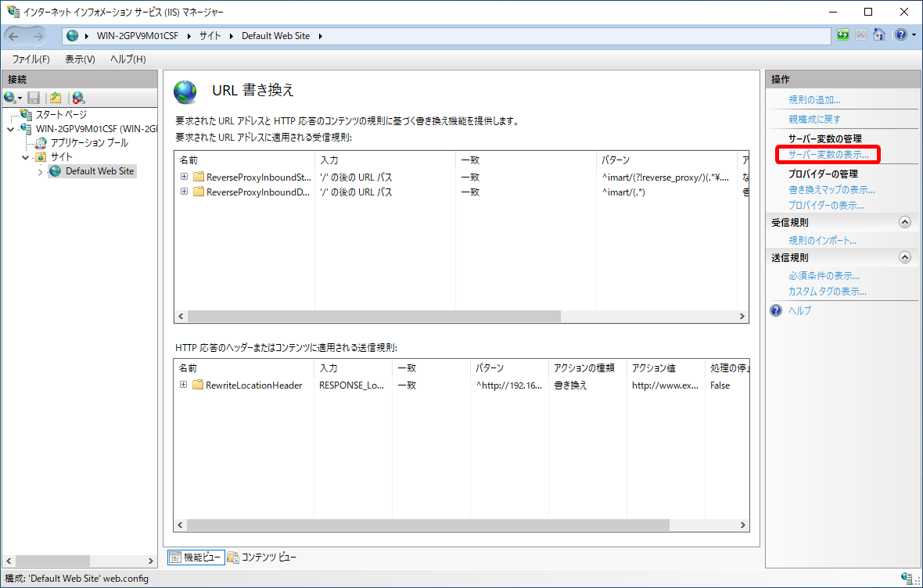Click the home icon in address bar

click(879, 35)
